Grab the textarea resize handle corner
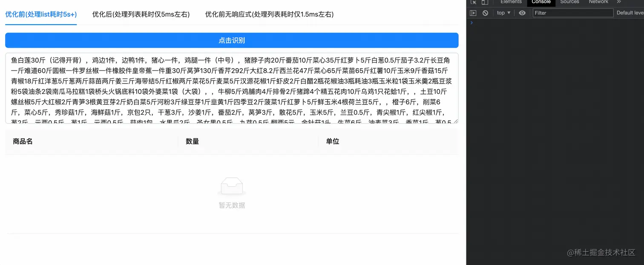 pos(456,121)
